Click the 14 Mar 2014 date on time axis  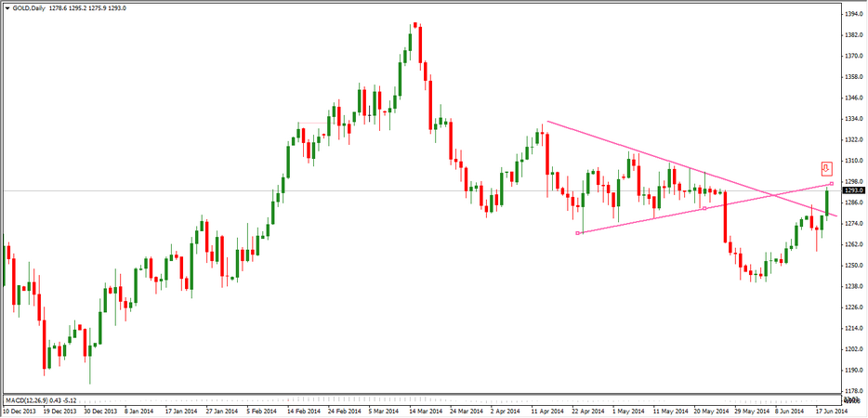pos(424,410)
